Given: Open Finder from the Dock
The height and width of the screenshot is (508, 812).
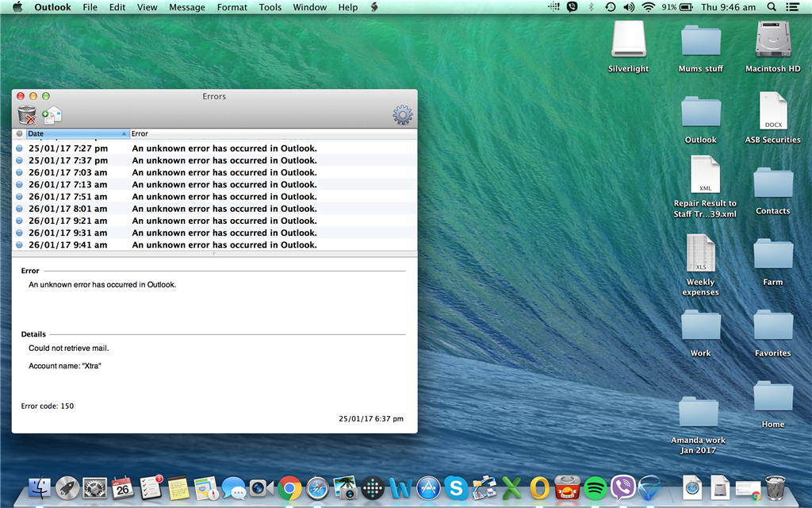Looking at the screenshot, I should pyautogui.click(x=40, y=488).
